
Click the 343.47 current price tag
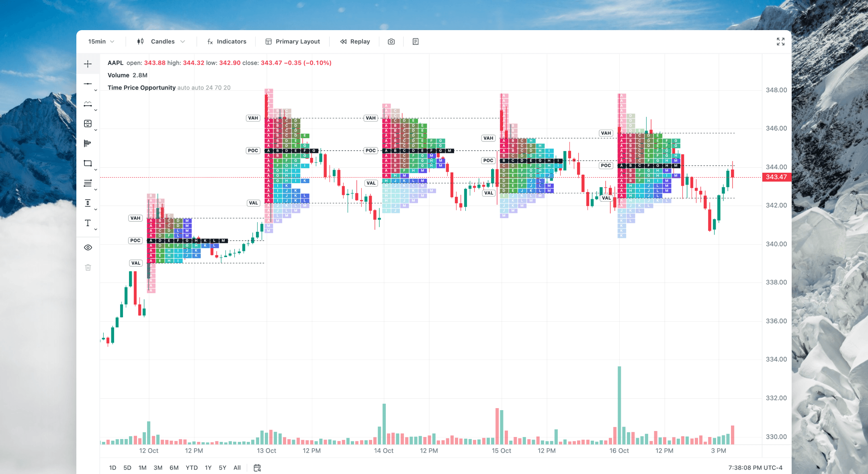pos(776,177)
